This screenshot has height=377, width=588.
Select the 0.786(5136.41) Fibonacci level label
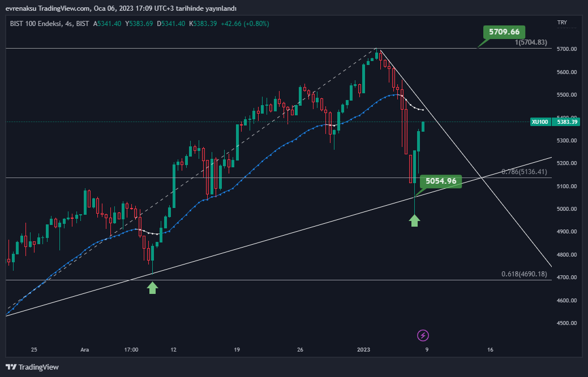[524, 172]
